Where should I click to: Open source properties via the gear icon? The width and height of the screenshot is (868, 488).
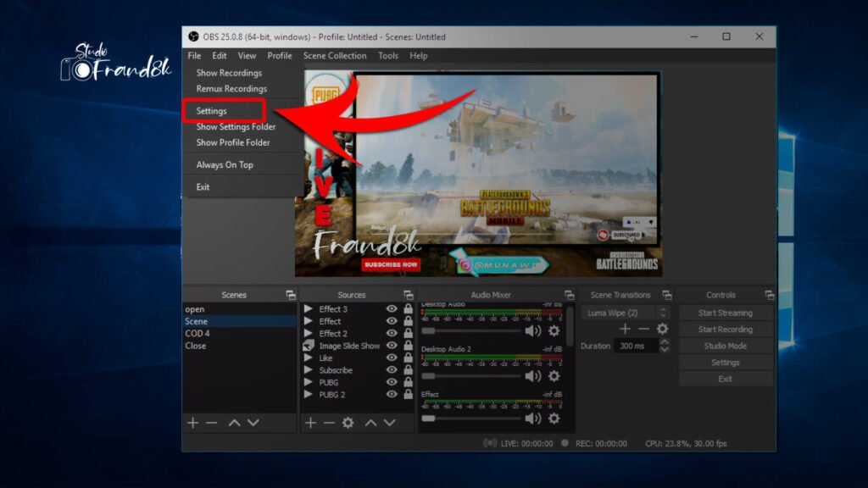[348, 423]
